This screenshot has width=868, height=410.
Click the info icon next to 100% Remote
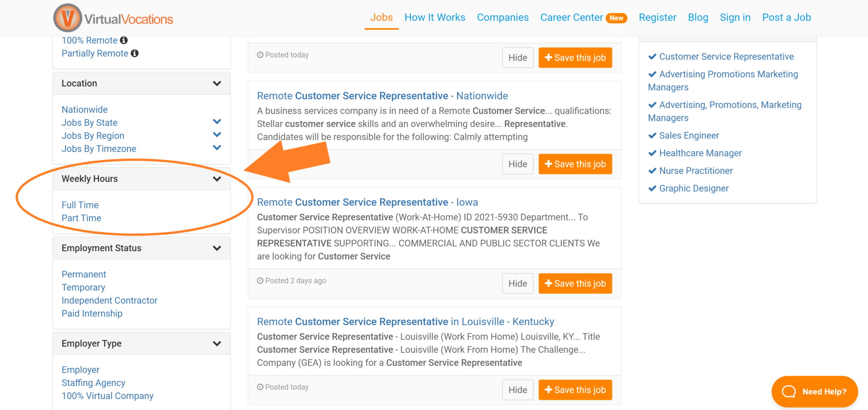click(x=124, y=40)
